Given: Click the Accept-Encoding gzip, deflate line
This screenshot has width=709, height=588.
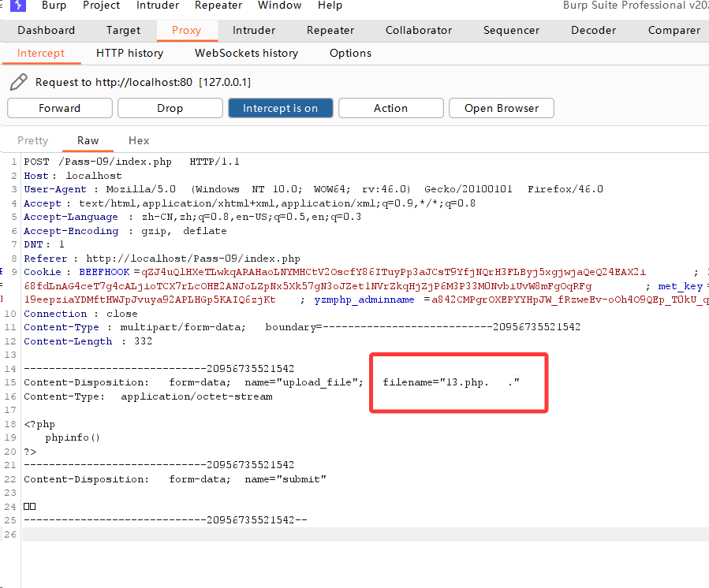Looking at the screenshot, I should pos(125,231).
